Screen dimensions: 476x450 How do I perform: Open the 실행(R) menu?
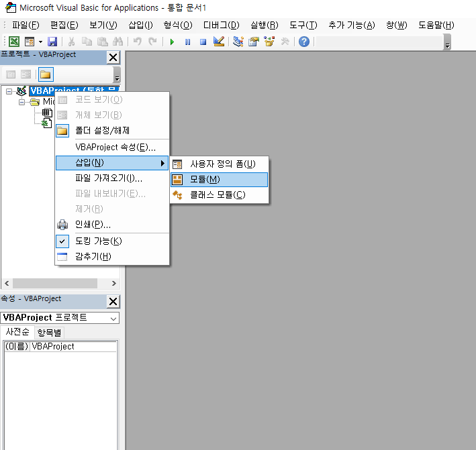pyautogui.click(x=265, y=25)
